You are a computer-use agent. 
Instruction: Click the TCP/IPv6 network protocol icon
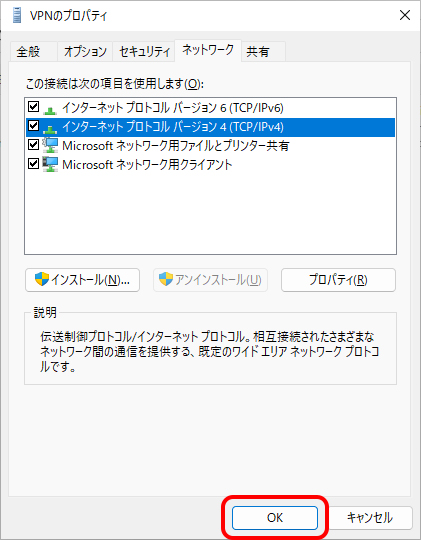click(x=50, y=111)
